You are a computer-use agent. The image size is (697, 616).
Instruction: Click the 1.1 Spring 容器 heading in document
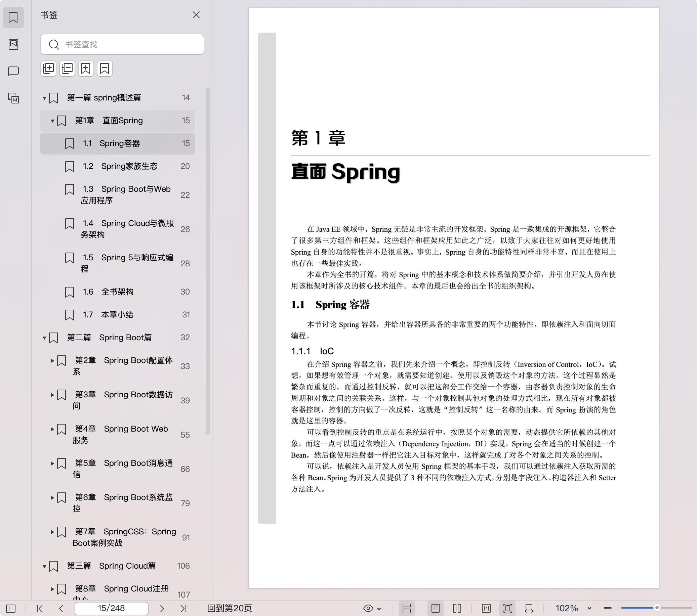330,305
